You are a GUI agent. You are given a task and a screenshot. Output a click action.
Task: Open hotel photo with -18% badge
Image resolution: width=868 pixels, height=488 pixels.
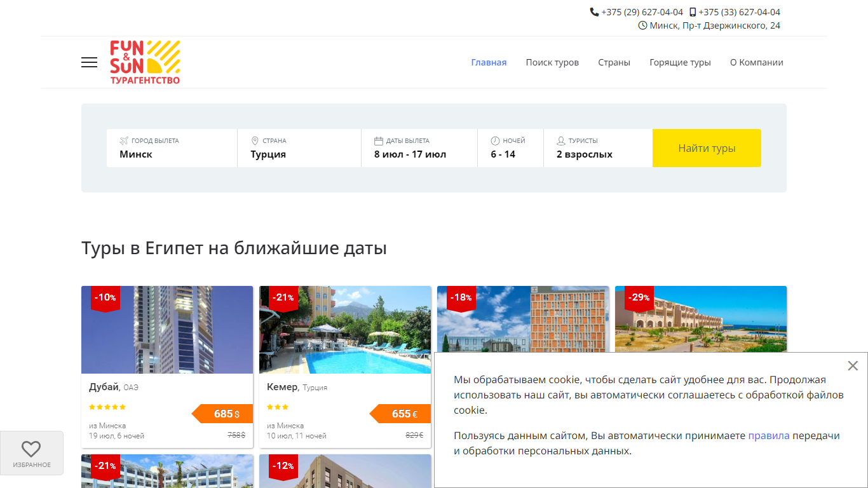[x=523, y=319]
